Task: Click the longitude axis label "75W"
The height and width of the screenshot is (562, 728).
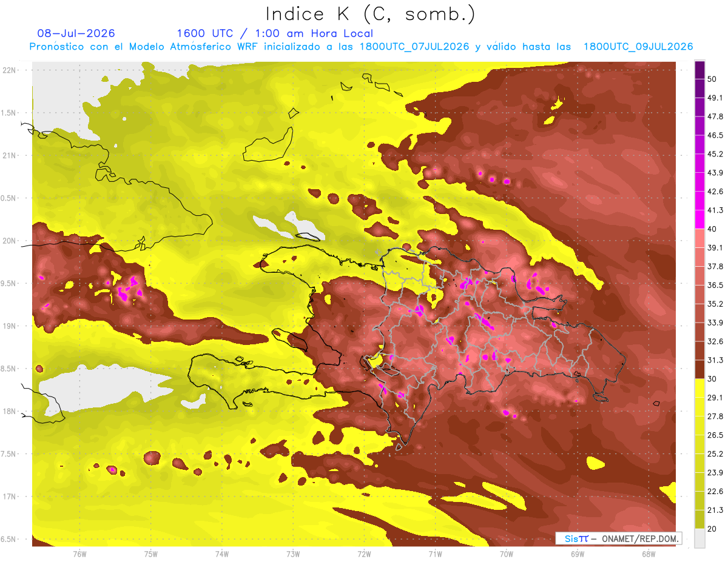Action: point(151,554)
